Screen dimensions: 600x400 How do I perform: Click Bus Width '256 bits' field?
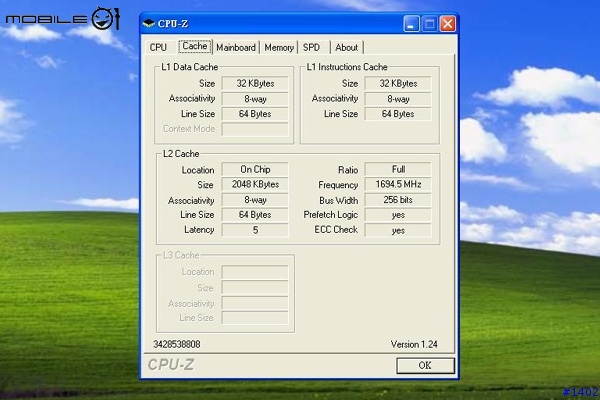tap(398, 200)
